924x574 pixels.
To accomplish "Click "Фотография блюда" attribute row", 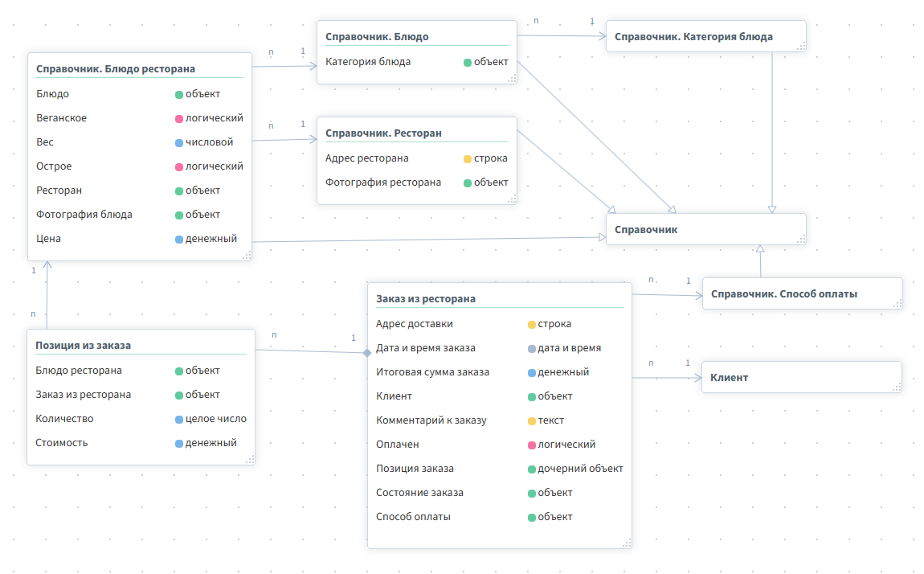I will (84, 215).
